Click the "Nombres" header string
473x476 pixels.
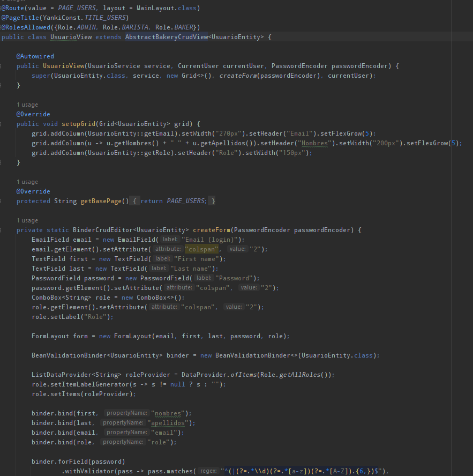tap(314, 143)
